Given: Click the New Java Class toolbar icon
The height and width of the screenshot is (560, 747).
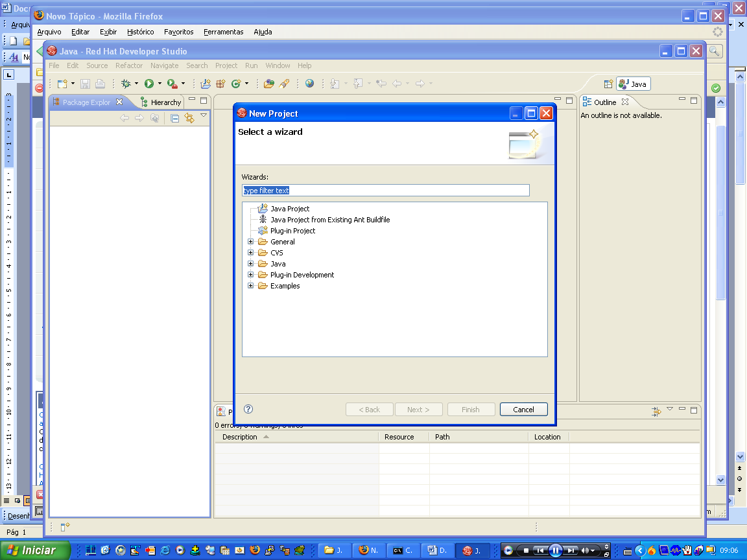Looking at the screenshot, I should 236,84.
